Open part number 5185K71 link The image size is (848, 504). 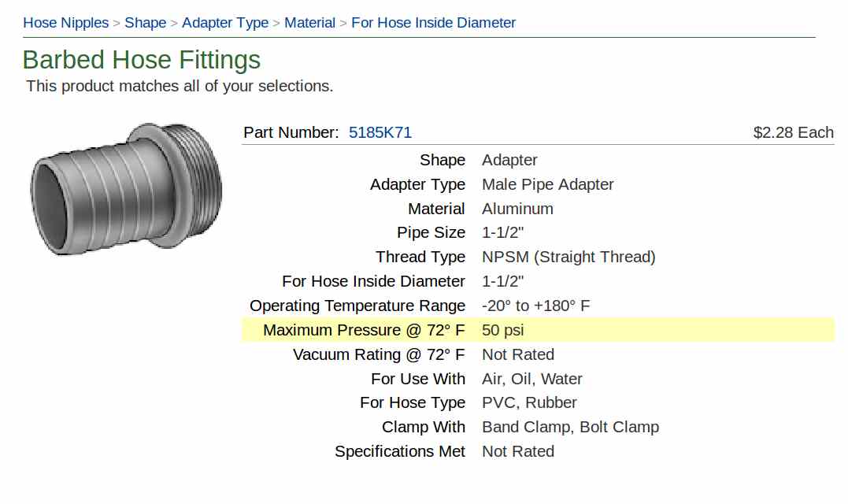(x=380, y=132)
